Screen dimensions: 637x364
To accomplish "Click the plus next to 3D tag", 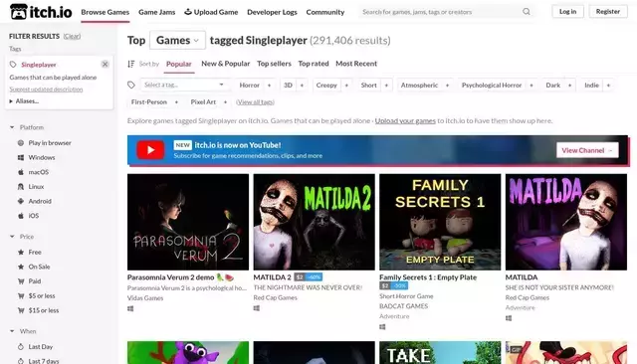I will tap(302, 86).
